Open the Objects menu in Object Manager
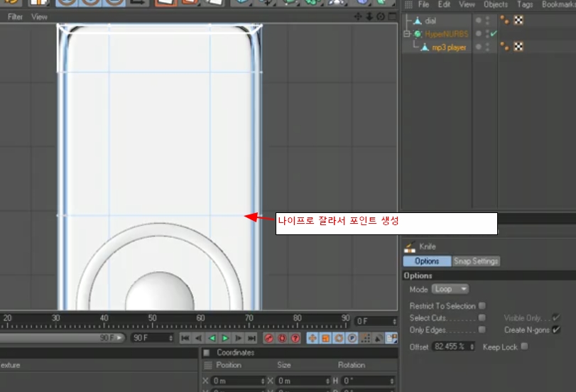This screenshot has height=392, width=576. coord(496,4)
